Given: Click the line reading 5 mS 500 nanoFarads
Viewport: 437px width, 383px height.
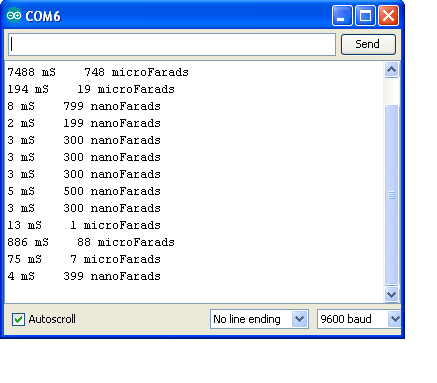Looking at the screenshot, I should [84, 191].
